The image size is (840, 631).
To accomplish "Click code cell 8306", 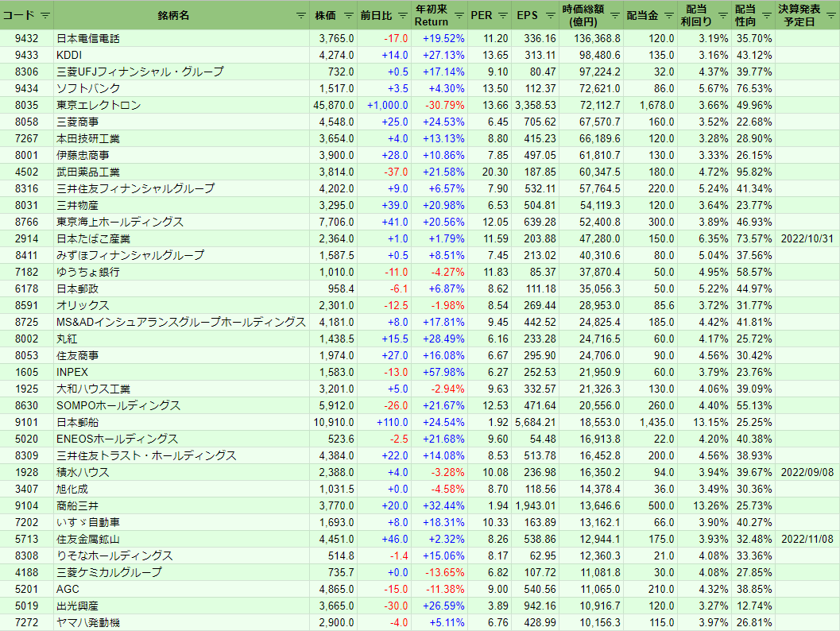I will 27,72.
